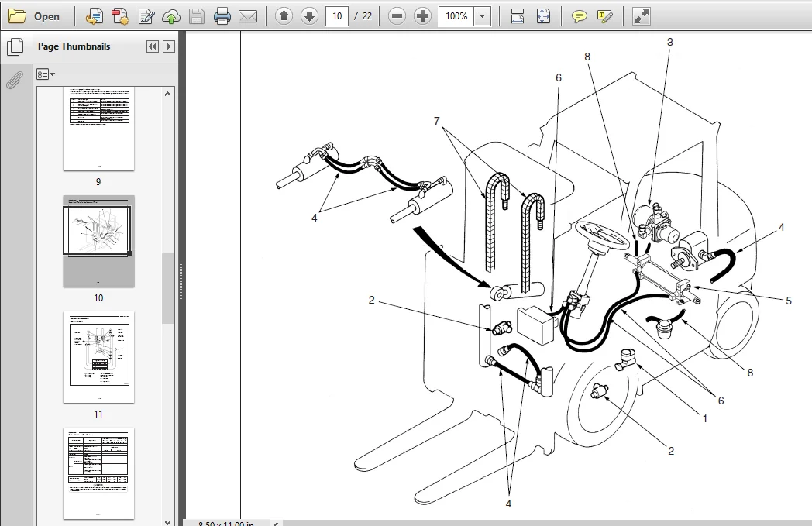Click the send email envelope icon
The image size is (812, 526).
248,16
